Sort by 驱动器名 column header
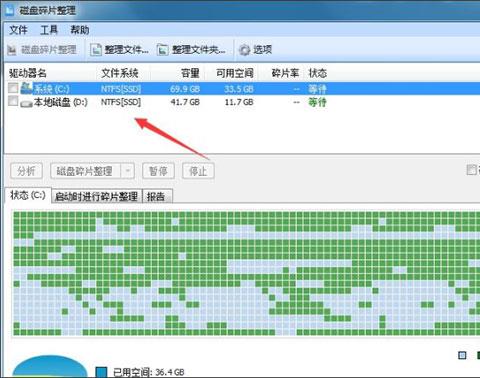This screenshot has height=378, width=480. click(x=28, y=73)
